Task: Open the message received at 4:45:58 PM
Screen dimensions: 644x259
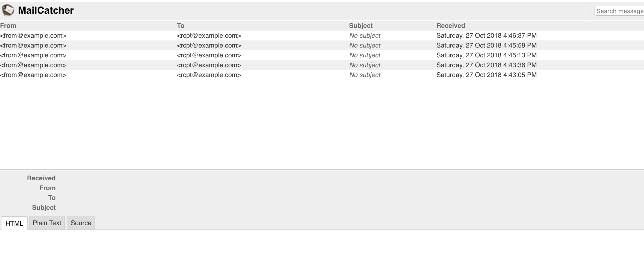Action: 322,45
